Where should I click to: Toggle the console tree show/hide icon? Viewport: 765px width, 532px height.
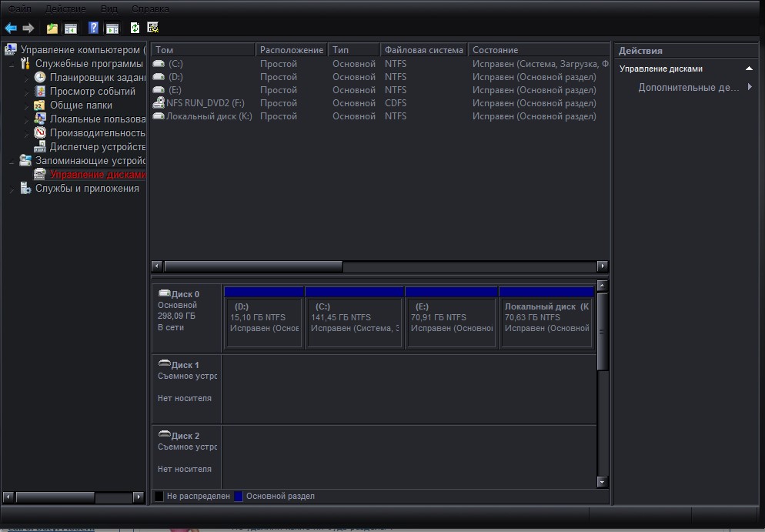point(71,28)
